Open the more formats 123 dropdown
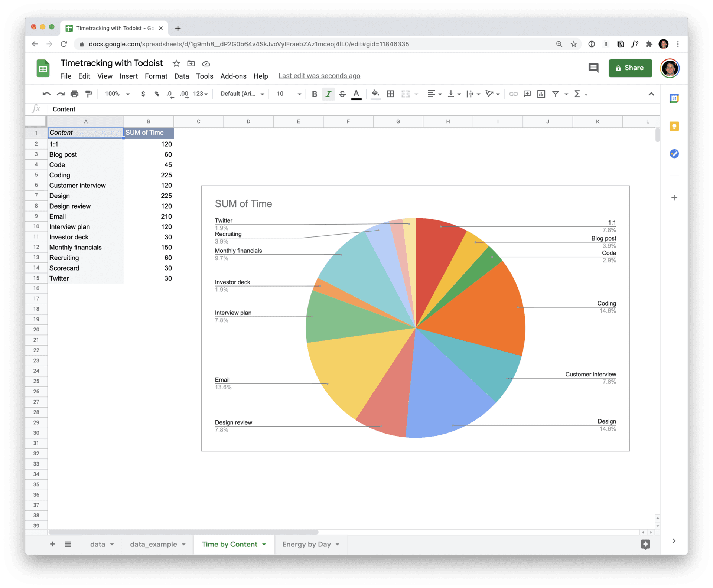 point(201,94)
